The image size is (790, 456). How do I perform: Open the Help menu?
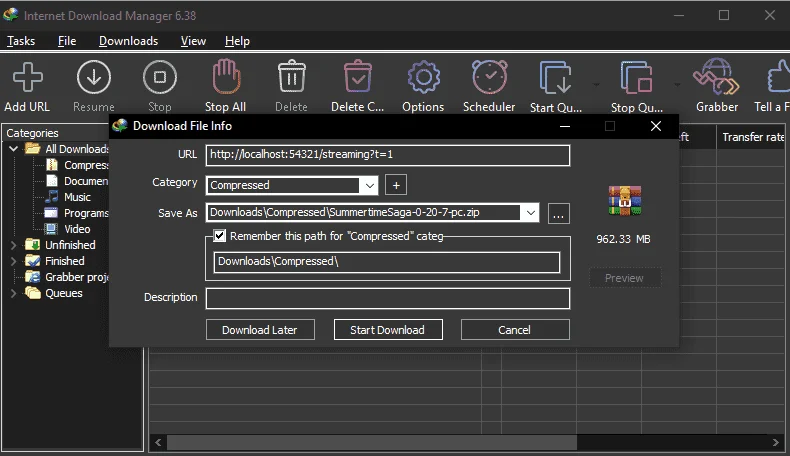(x=237, y=41)
